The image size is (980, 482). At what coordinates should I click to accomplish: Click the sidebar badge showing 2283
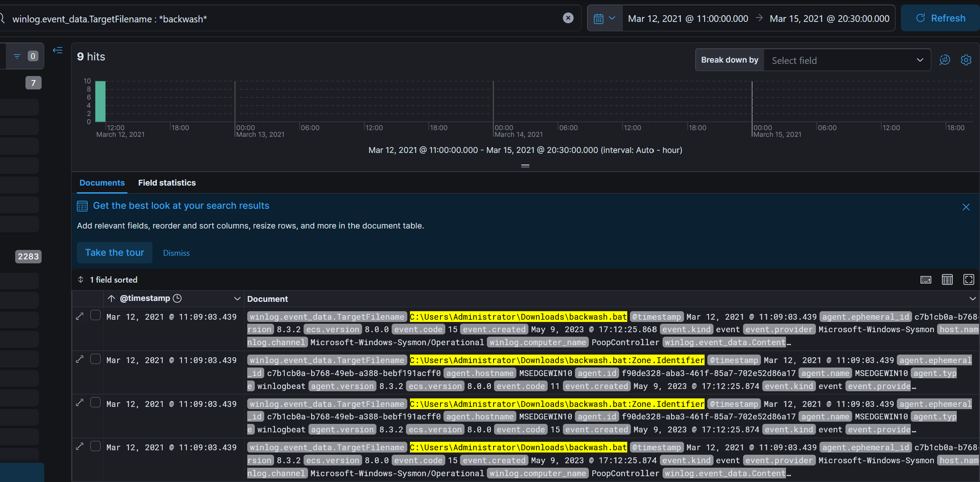(x=28, y=257)
